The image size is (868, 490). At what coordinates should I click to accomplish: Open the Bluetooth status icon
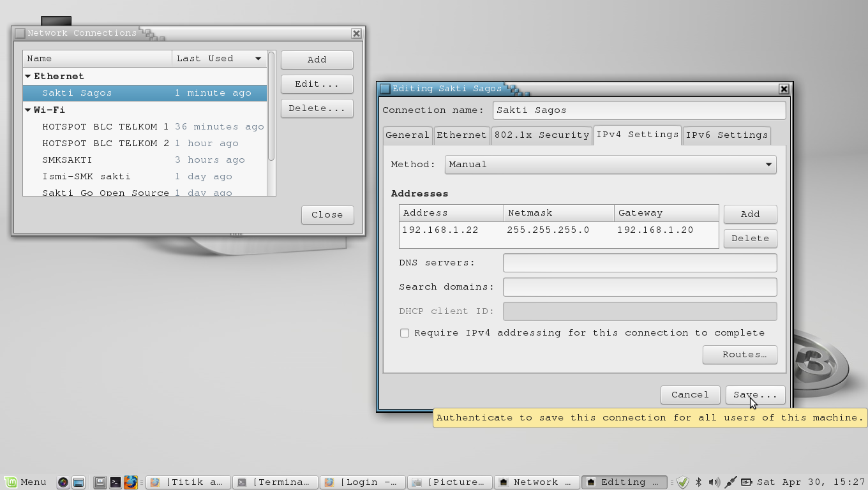[x=698, y=482]
